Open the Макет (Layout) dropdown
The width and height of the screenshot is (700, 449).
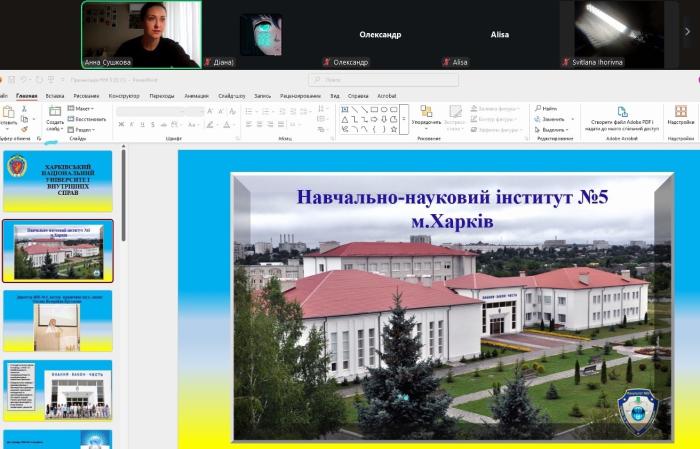pyautogui.click(x=82, y=108)
